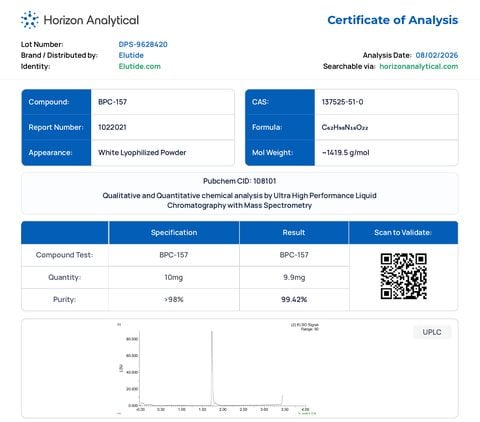Select report number 1022021
This screenshot has height=422, width=480.
click(112, 127)
